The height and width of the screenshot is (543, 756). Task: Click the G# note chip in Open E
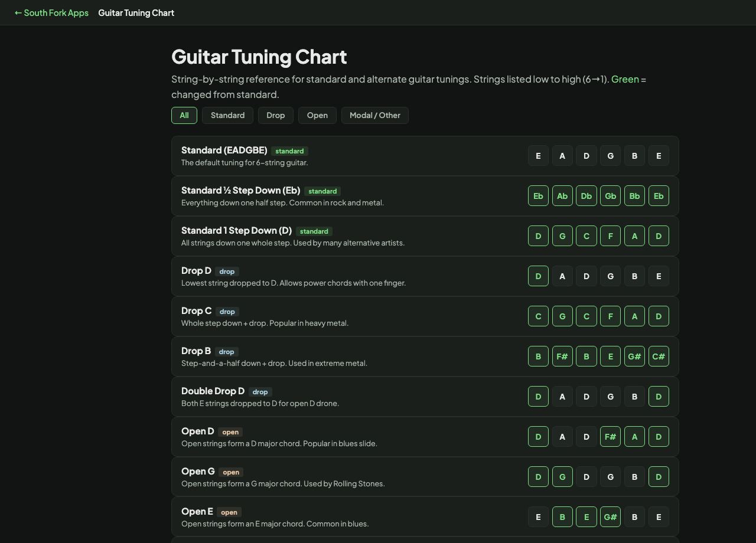(x=611, y=517)
